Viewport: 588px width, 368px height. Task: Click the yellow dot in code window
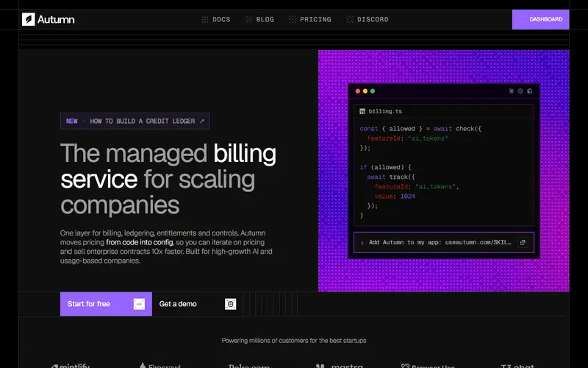click(x=365, y=91)
